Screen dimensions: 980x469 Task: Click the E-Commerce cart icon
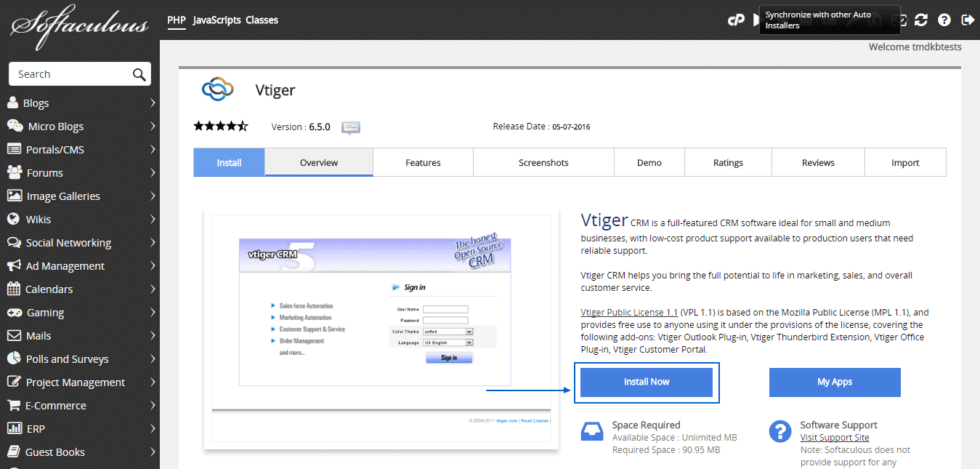[x=14, y=405]
